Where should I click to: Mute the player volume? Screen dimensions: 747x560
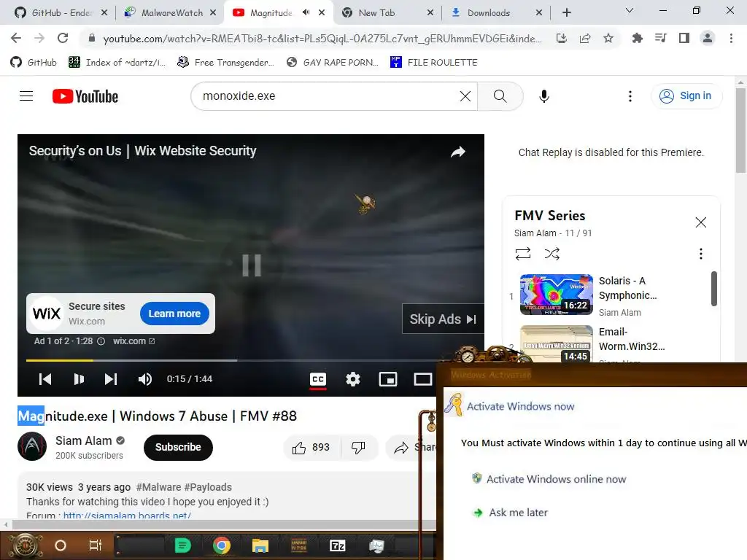click(145, 379)
